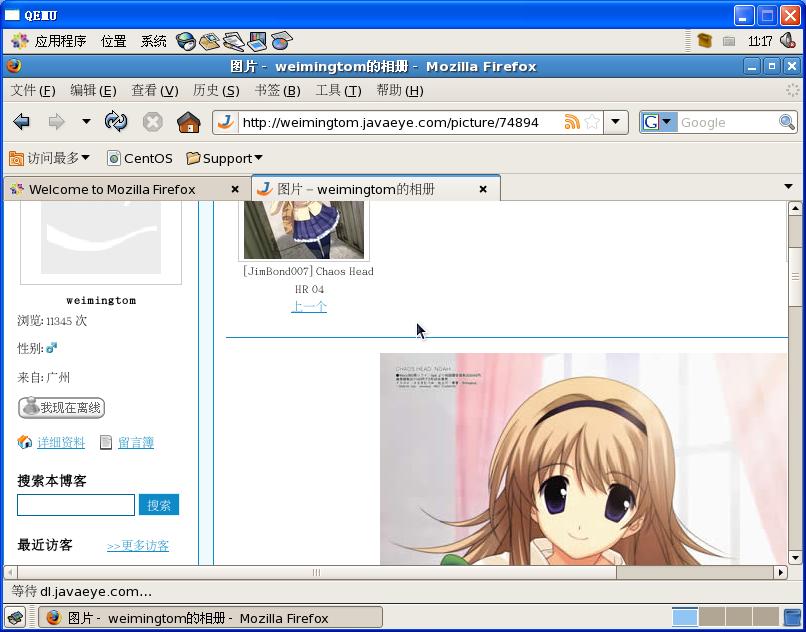Click the male gender icon

coord(51,348)
